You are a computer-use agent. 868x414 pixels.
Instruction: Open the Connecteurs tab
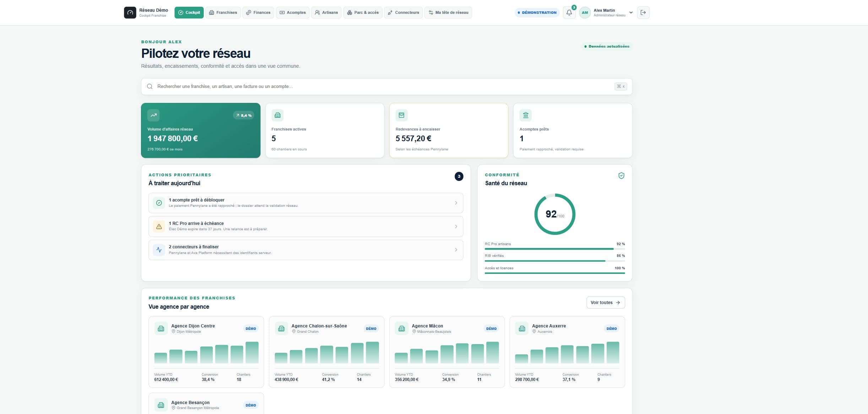(x=403, y=12)
